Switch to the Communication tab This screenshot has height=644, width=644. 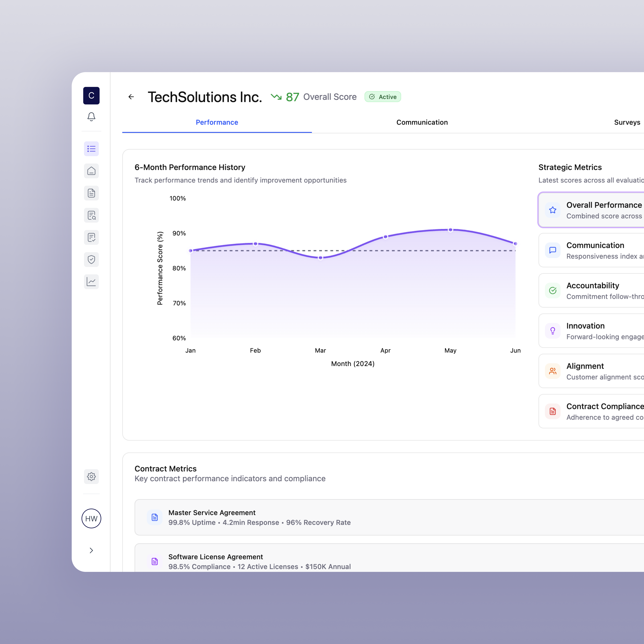(422, 122)
